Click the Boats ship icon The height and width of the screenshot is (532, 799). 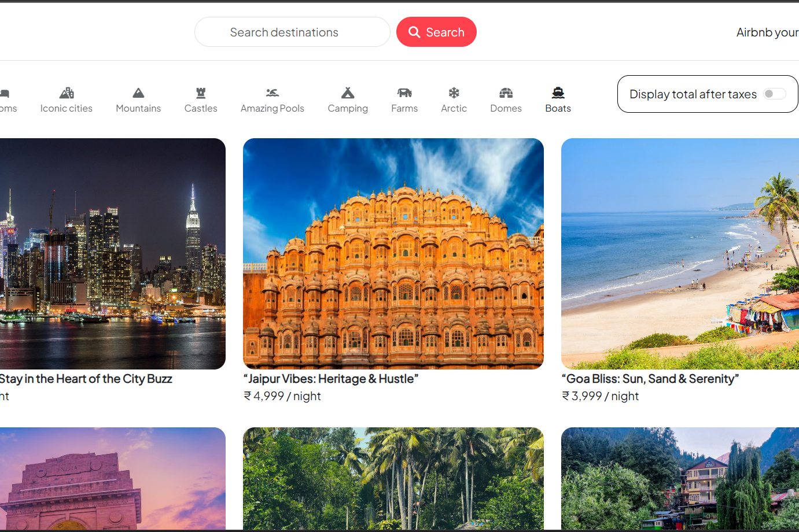pyautogui.click(x=558, y=93)
